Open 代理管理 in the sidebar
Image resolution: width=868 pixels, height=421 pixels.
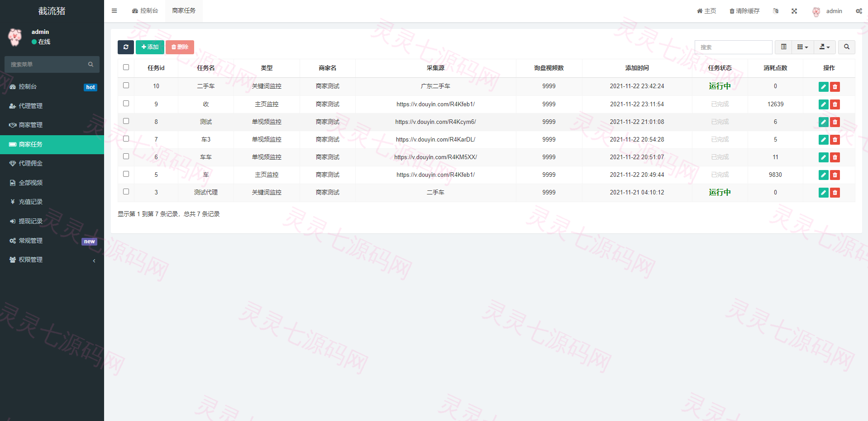pos(52,106)
